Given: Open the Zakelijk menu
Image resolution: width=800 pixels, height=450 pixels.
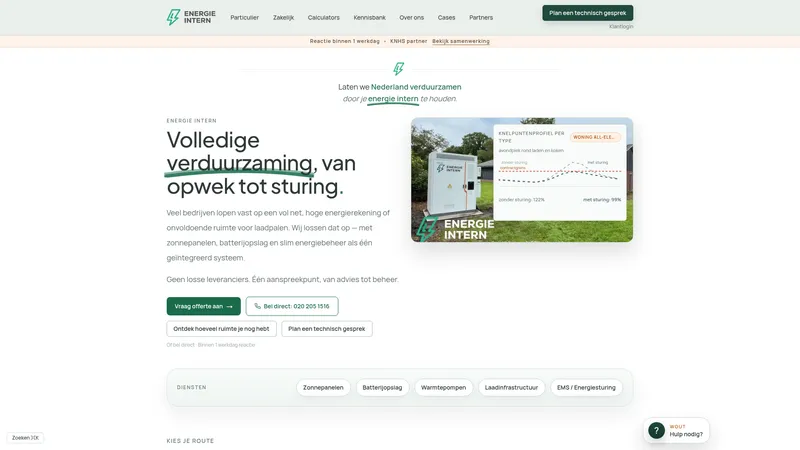Looking at the screenshot, I should pos(283,17).
